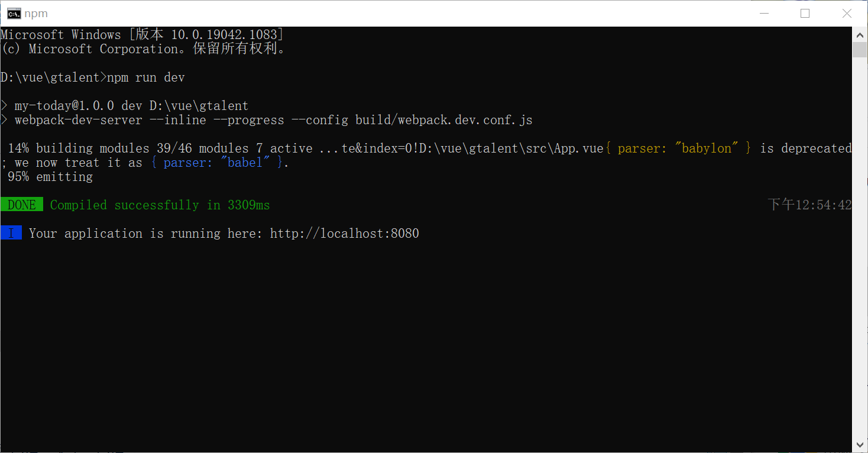This screenshot has width=868, height=453.
Task: Click the scrollbar down arrow
Action: [x=860, y=445]
